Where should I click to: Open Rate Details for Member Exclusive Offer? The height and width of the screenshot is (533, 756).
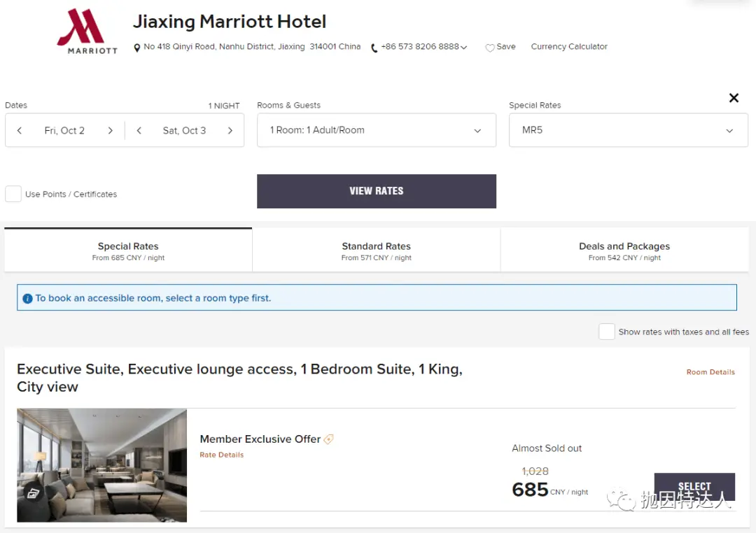[221, 455]
